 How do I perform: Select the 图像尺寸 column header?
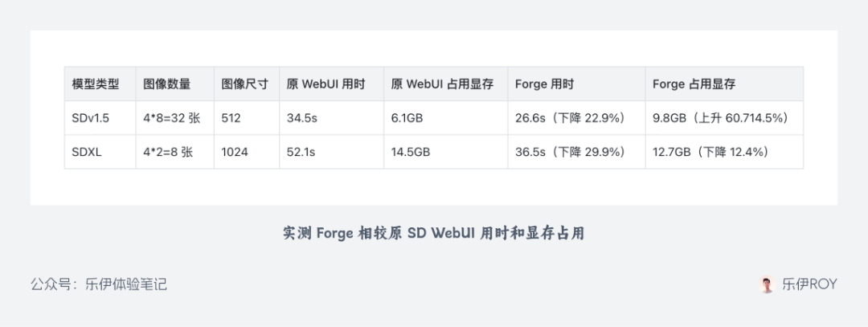(x=244, y=84)
